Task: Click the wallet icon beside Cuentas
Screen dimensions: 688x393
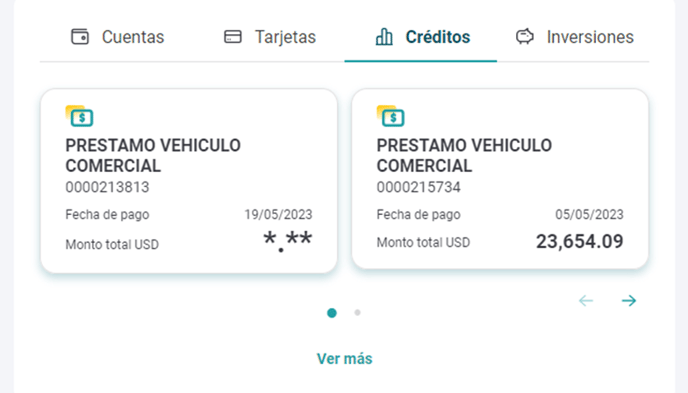Action: click(x=80, y=37)
